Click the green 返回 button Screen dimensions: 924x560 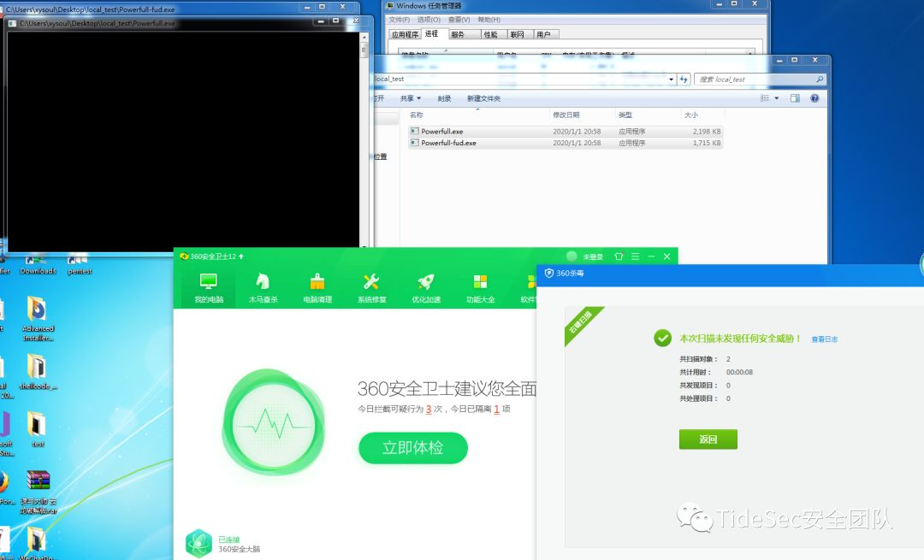(x=708, y=439)
